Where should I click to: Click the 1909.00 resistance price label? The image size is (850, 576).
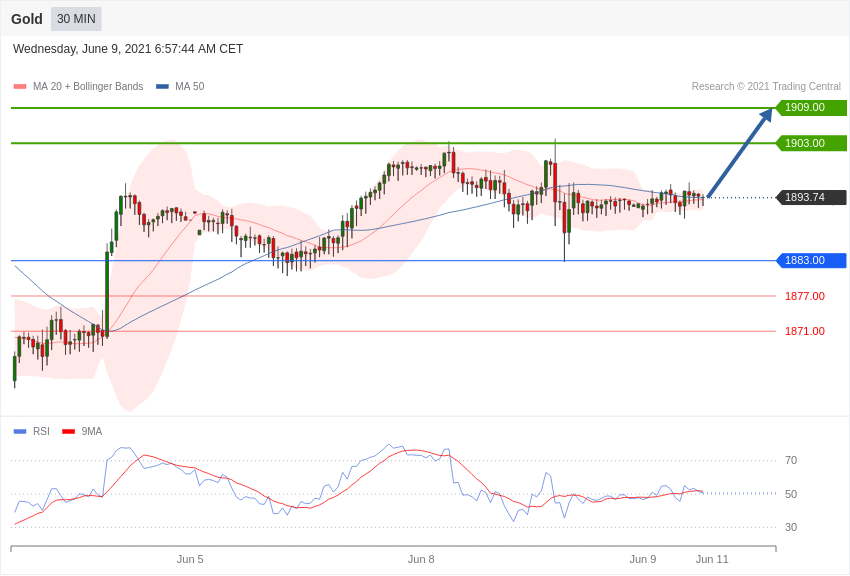click(811, 107)
